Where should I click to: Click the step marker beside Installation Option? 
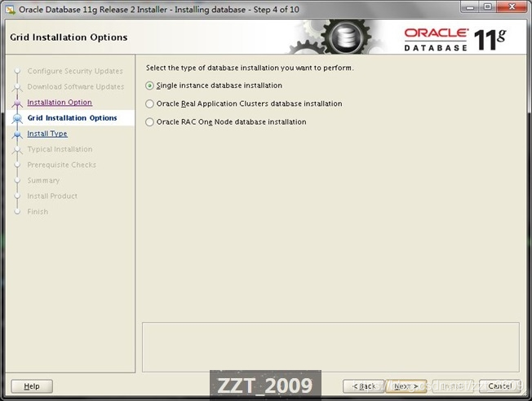[17, 103]
